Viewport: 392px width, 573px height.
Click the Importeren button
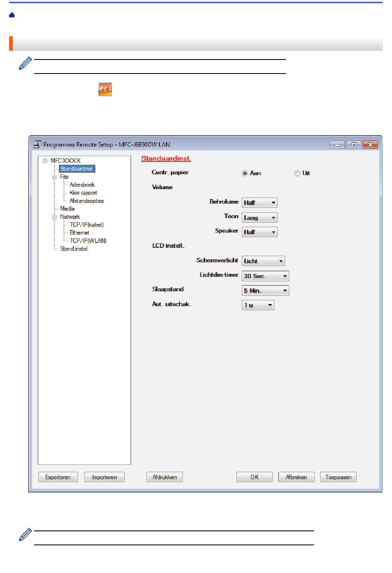point(104,477)
